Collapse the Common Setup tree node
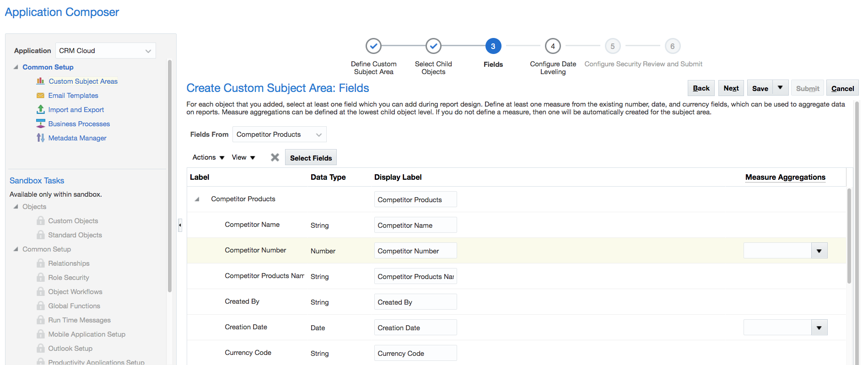 16,67
